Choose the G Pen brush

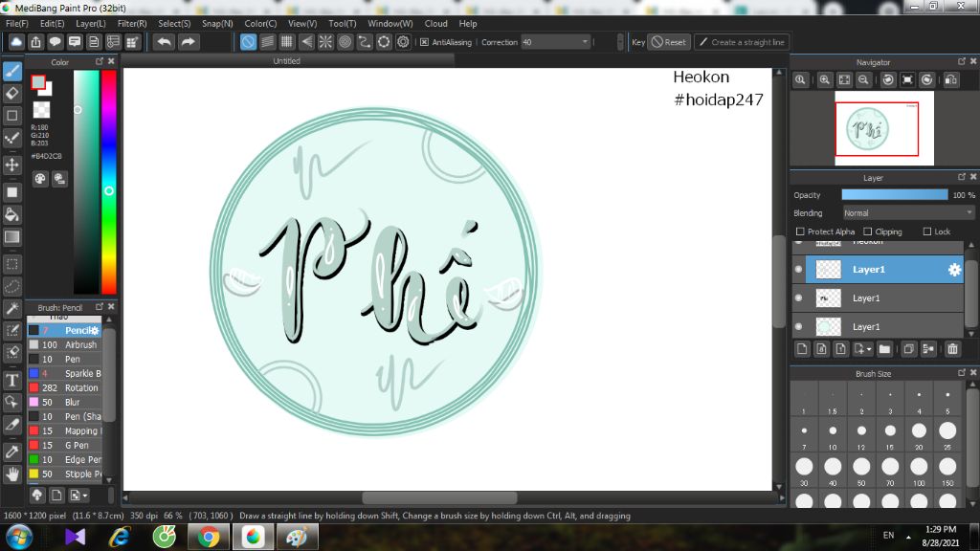64,446
